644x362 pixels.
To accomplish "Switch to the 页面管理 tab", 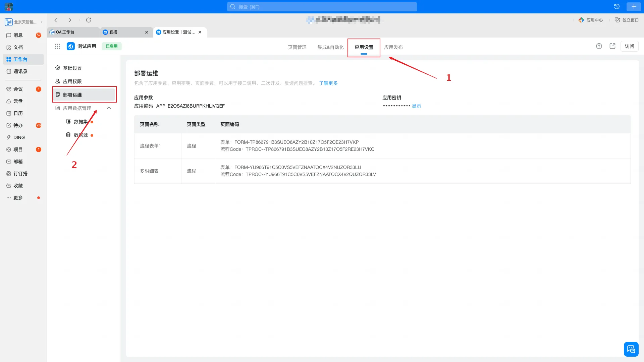I will [x=297, y=47].
